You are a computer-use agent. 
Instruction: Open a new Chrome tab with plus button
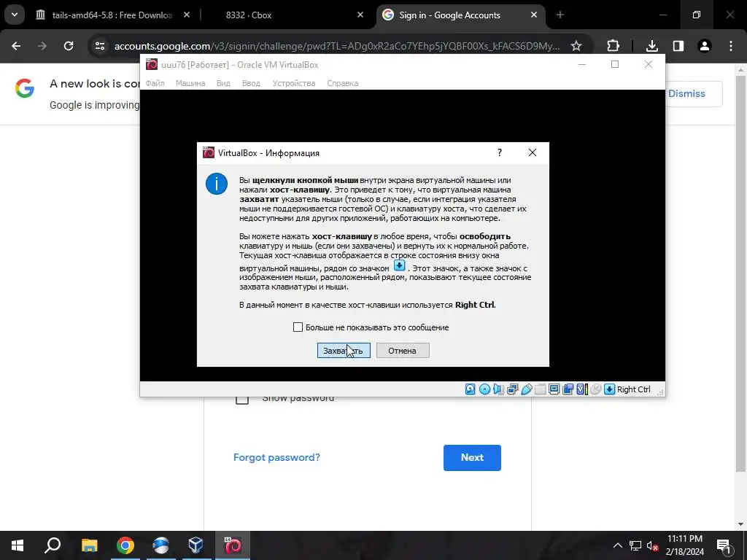[560, 15]
